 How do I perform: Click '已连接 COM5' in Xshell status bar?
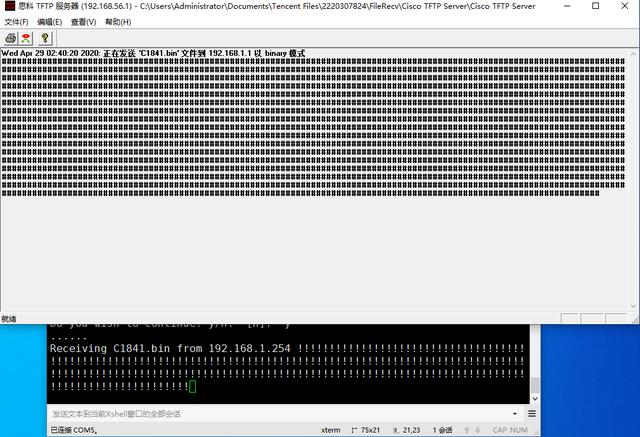pos(73,430)
